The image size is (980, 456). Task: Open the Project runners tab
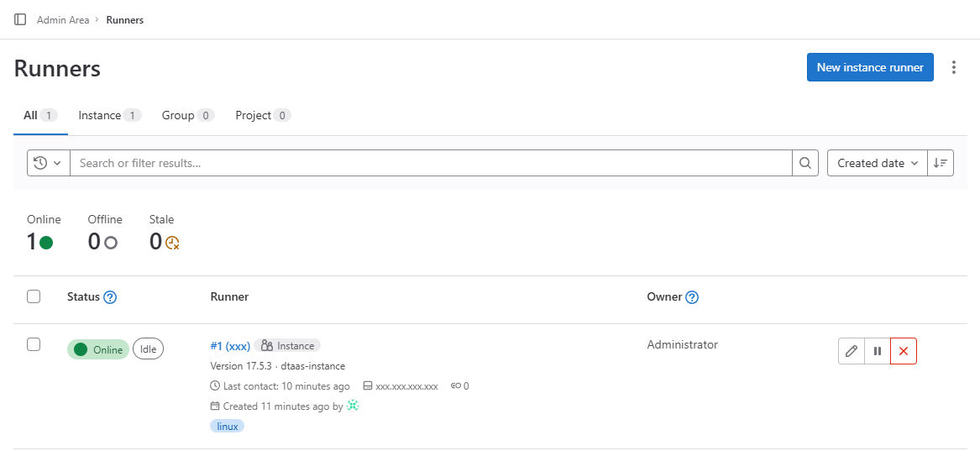coord(262,115)
